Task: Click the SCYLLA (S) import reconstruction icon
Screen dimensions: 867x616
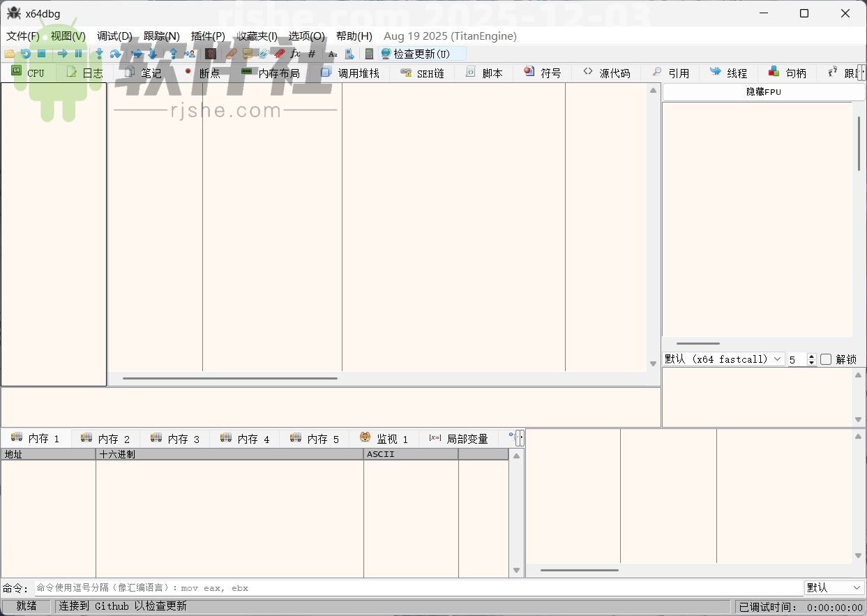Action: coord(211,54)
